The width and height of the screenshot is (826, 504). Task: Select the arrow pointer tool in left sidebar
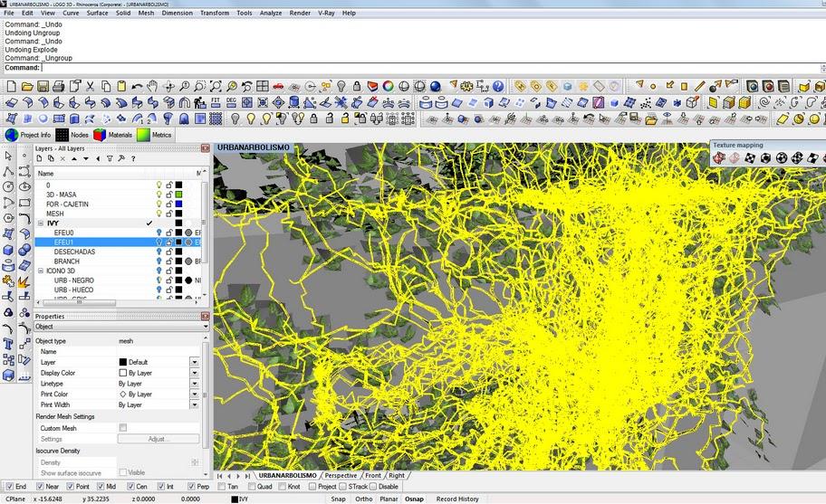[8, 156]
